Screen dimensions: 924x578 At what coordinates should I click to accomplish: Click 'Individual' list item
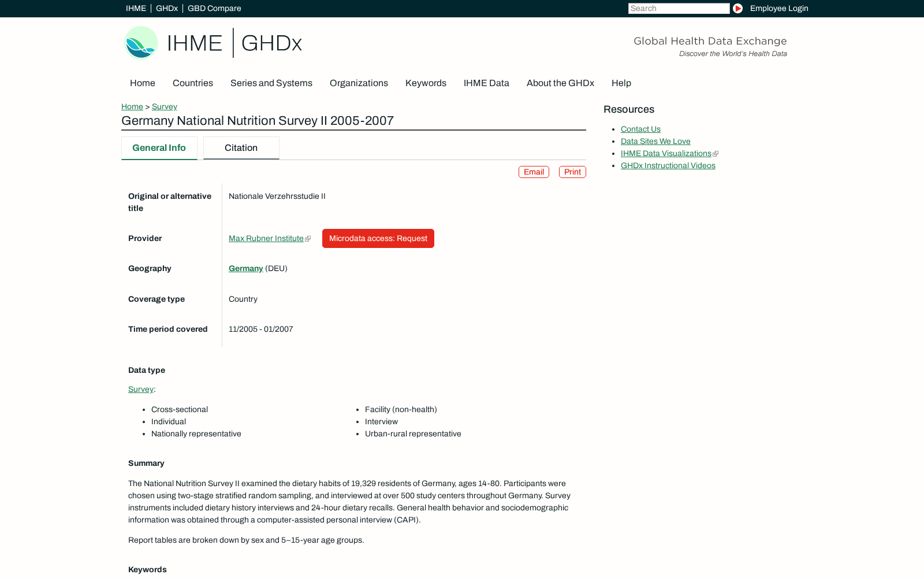click(x=169, y=421)
